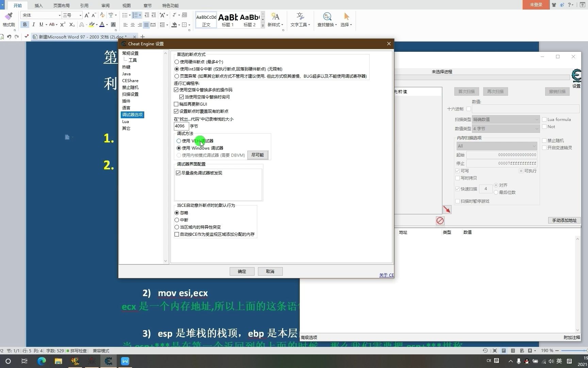Click the WPS Writer taskbar icon

tap(125, 361)
